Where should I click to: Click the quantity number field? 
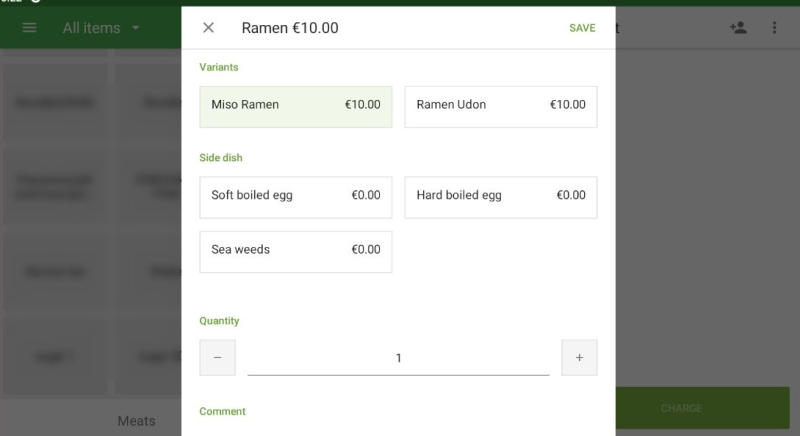[x=398, y=358]
